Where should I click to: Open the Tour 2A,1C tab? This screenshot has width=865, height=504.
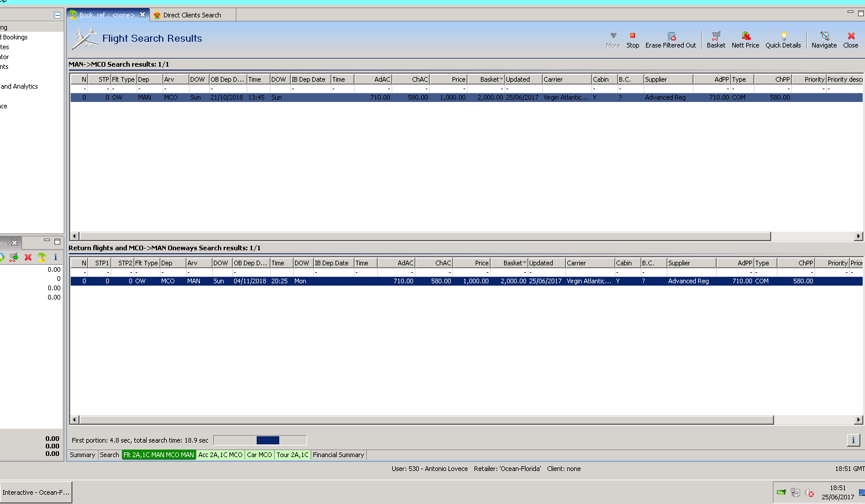pos(293,455)
